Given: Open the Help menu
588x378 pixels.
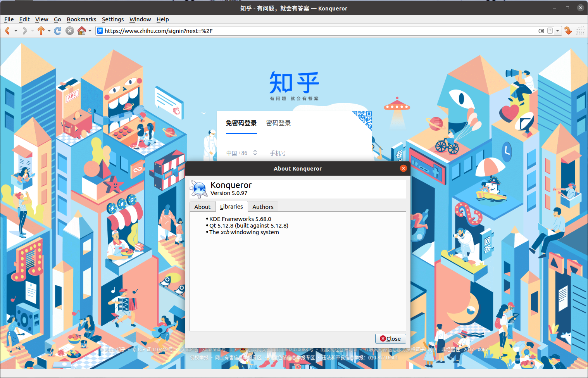Looking at the screenshot, I should (x=162, y=19).
